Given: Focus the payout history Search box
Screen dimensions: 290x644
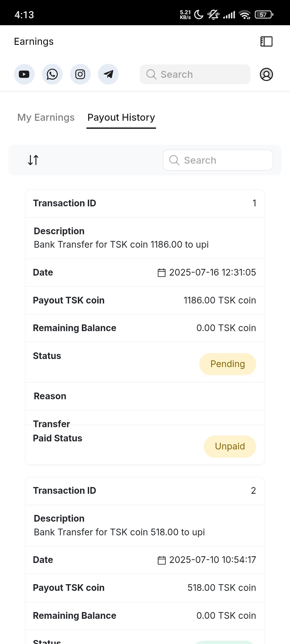Looking at the screenshot, I should (218, 160).
